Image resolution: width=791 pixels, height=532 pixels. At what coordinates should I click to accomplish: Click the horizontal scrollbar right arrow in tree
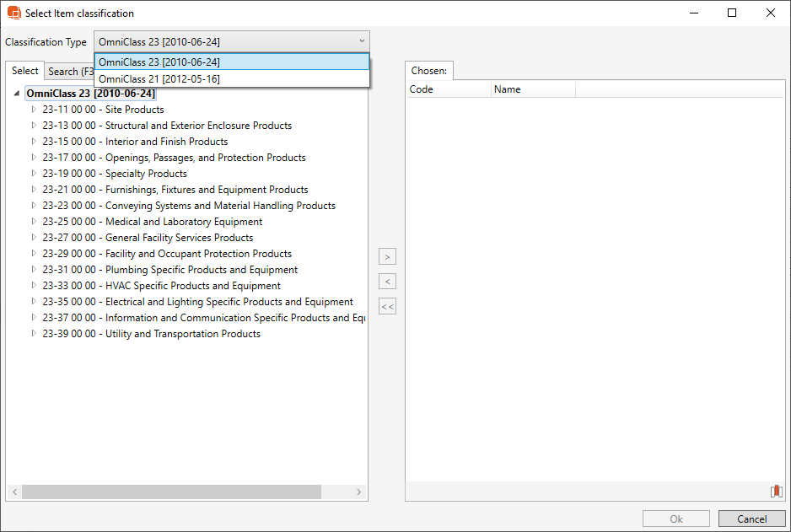358,492
